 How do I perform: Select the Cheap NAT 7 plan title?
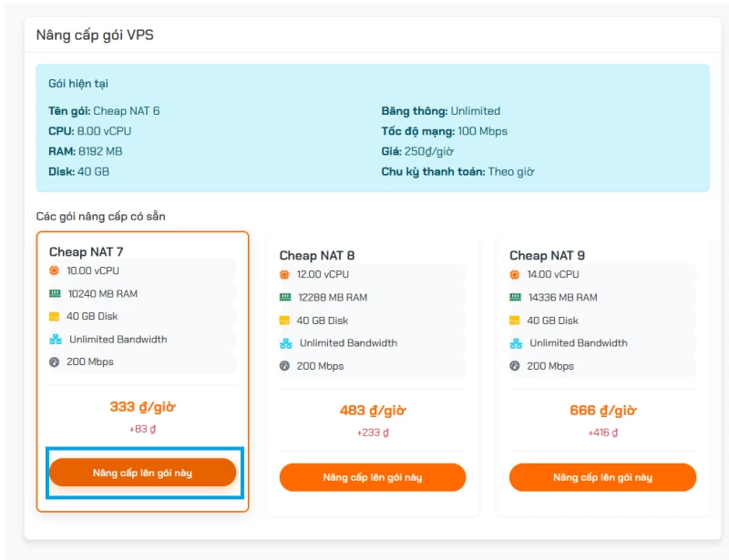coord(86,252)
